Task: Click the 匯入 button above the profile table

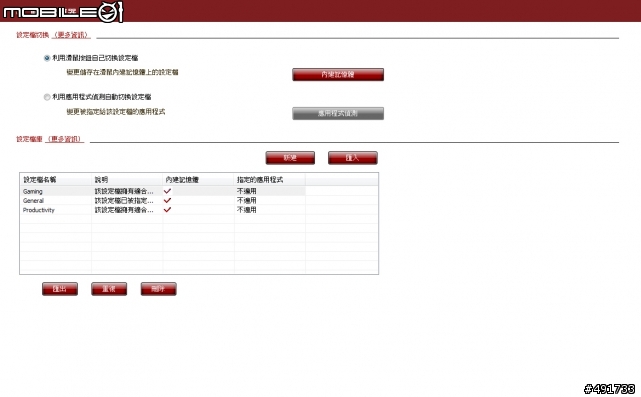Action: tap(353, 158)
